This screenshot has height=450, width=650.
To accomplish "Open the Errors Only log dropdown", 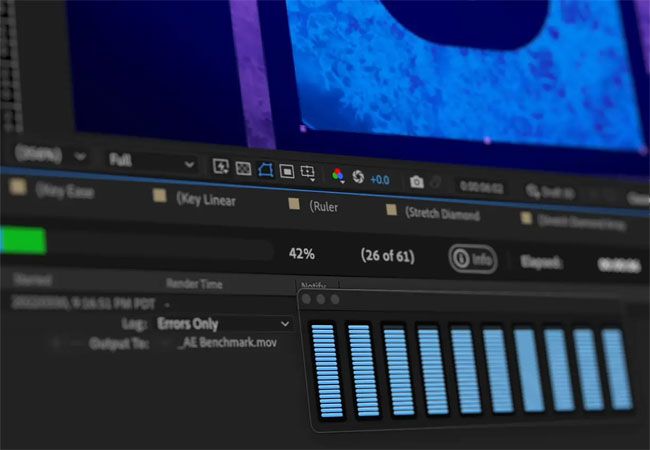I will (224, 324).
